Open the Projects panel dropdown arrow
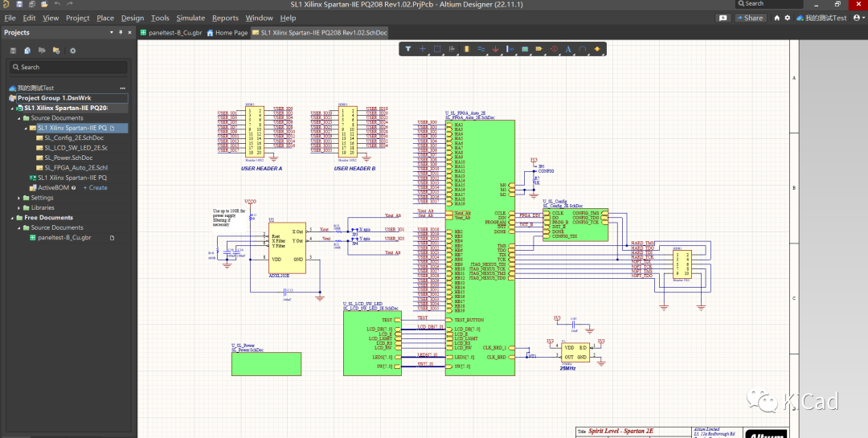This screenshot has width=868, height=438. (x=111, y=33)
